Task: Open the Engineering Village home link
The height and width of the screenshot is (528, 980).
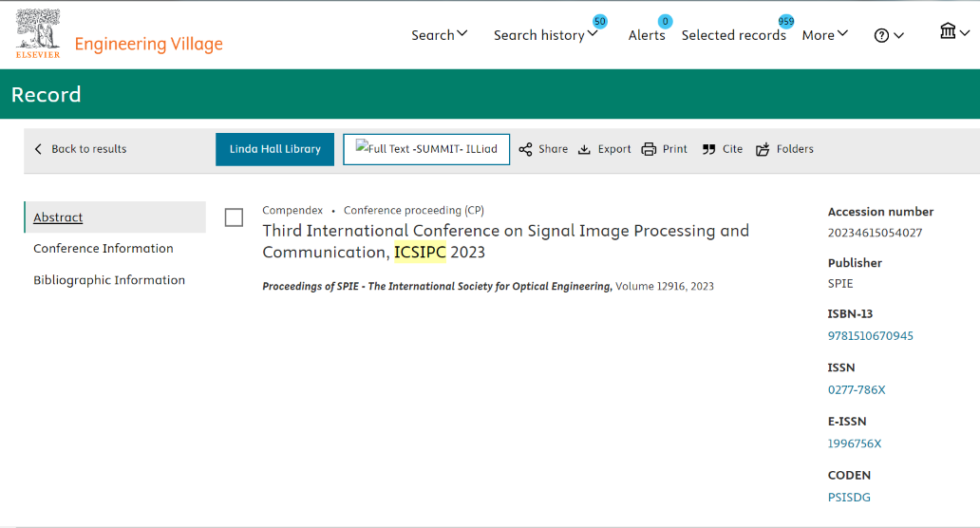Action: [149, 44]
